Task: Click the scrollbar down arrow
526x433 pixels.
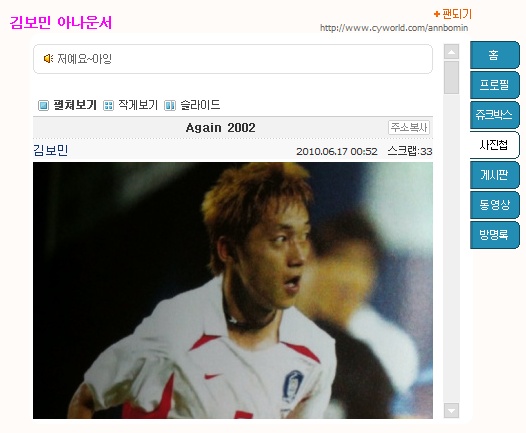Action: [x=451, y=411]
